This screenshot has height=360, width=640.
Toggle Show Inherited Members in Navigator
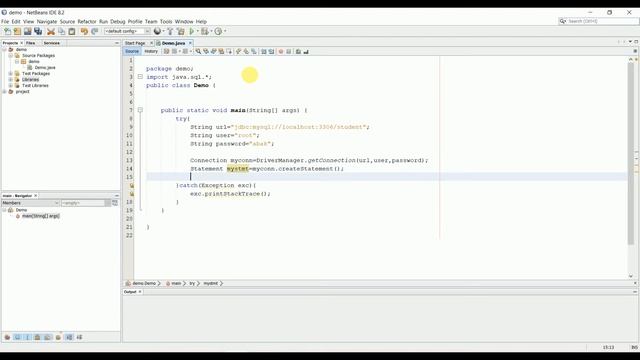pos(7,337)
